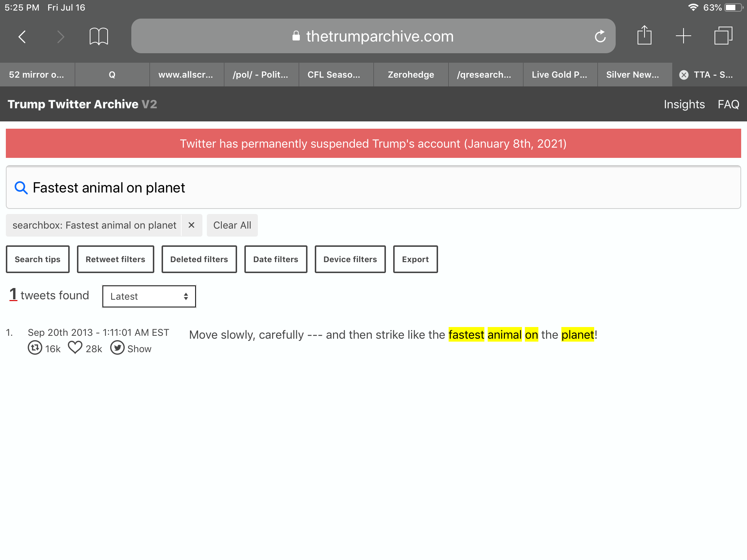The width and height of the screenshot is (747, 560).
Task: Click the red suspended account banner
Action: pyautogui.click(x=373, y=143)
